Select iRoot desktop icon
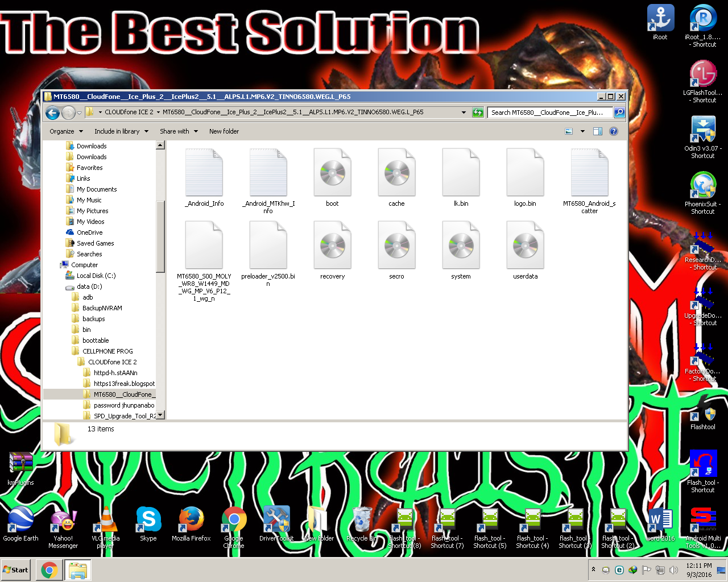Screen dimensions: 728x582 click(660, 22)
